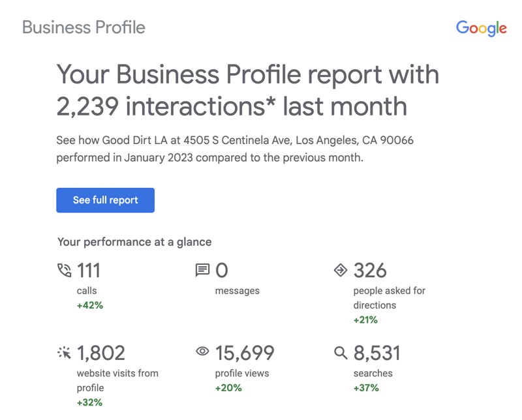The height and width of the screenshot is (420, 522).
Task: Click the +37% searches change label
Action: 366,388
